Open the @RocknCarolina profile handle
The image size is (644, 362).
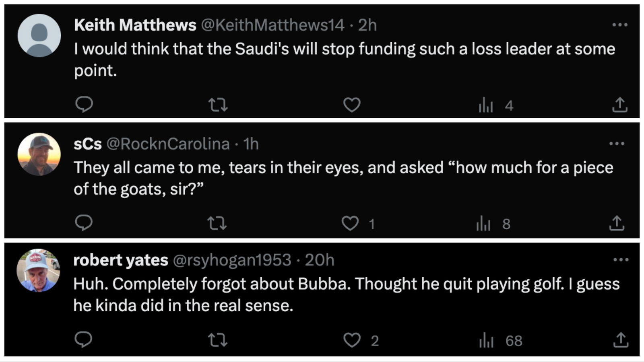167,144
